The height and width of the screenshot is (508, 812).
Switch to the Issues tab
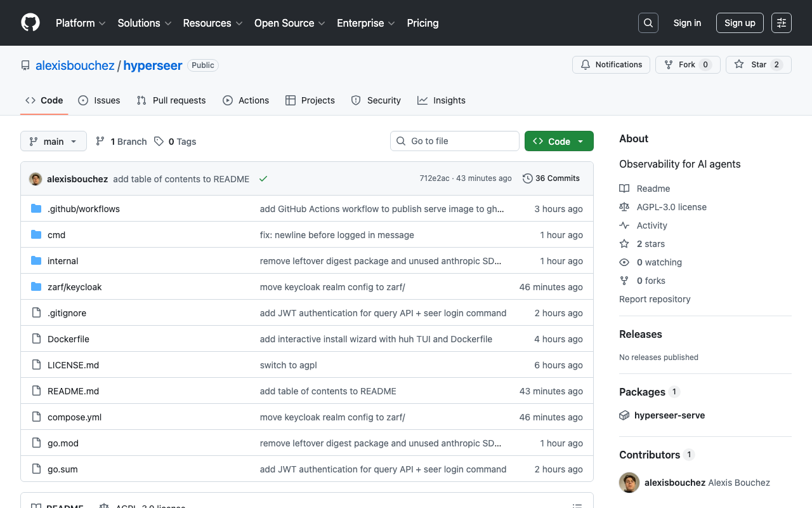(x=99, y=100)
